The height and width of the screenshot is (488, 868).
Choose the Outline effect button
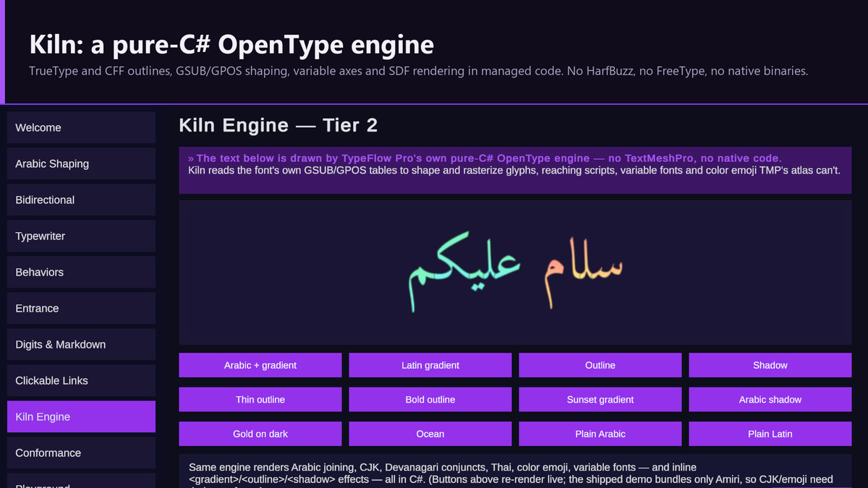pos(600,365)
